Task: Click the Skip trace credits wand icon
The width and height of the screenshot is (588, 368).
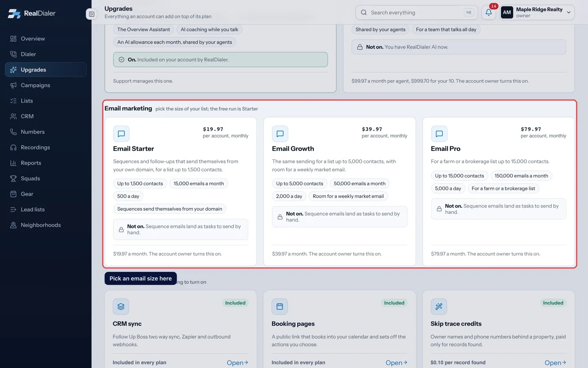Action: tap(439, 307)
